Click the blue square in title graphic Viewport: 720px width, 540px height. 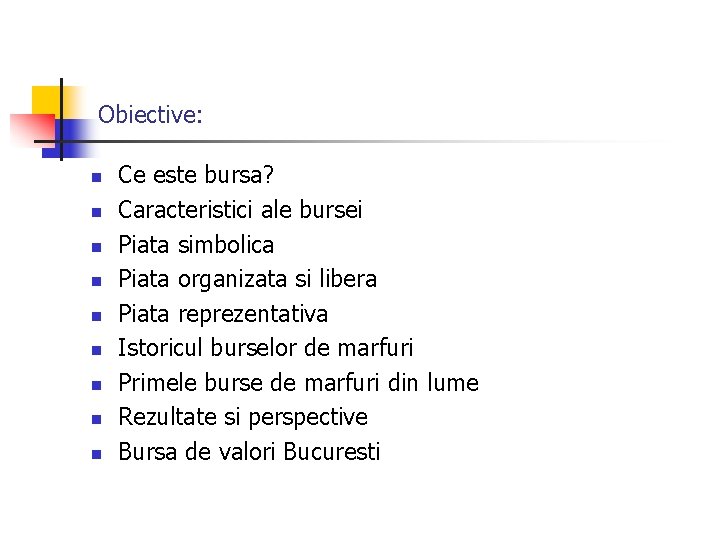pyautogui.click(x=69, y=139)
